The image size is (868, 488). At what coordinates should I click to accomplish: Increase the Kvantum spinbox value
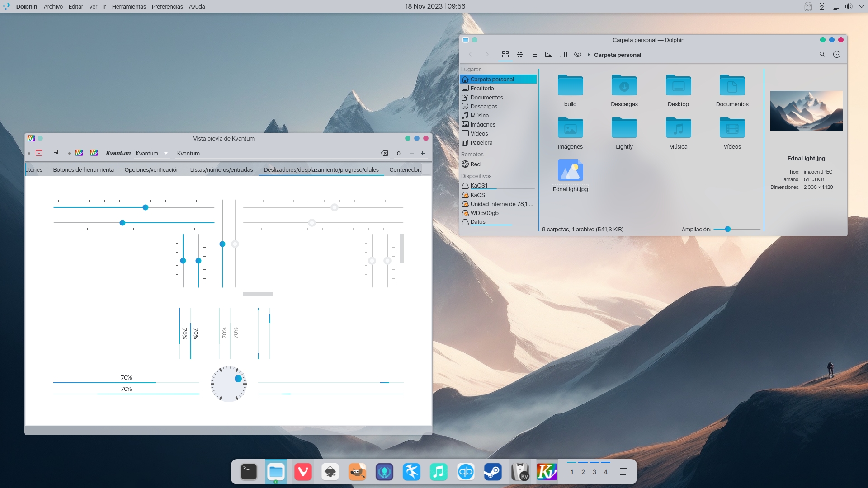tap(423, 153)
